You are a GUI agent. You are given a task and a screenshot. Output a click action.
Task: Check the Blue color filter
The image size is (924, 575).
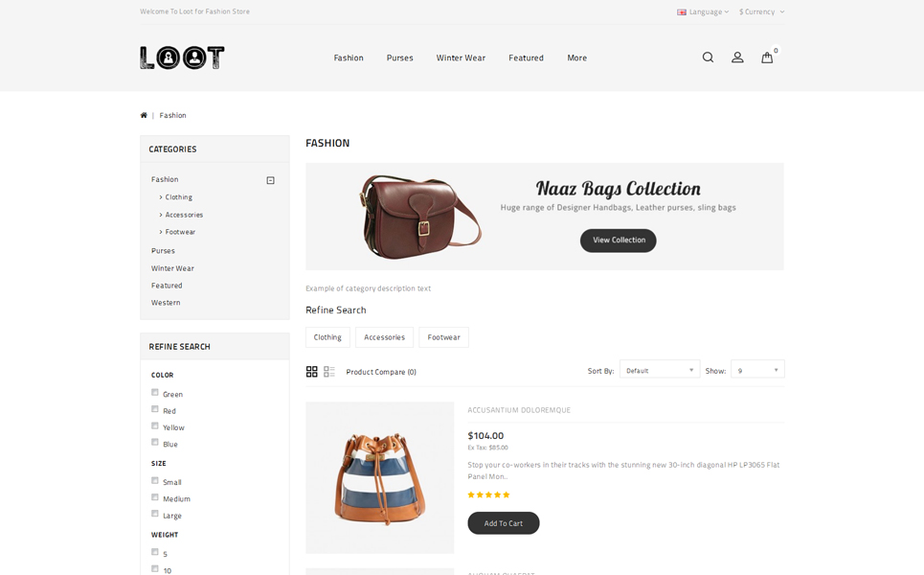(155, 443)
